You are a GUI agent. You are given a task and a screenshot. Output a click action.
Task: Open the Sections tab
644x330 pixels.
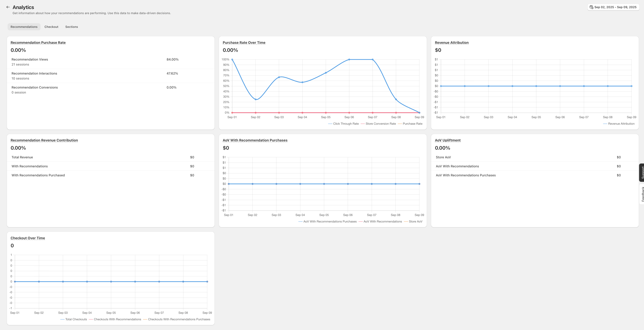[72, 27]
